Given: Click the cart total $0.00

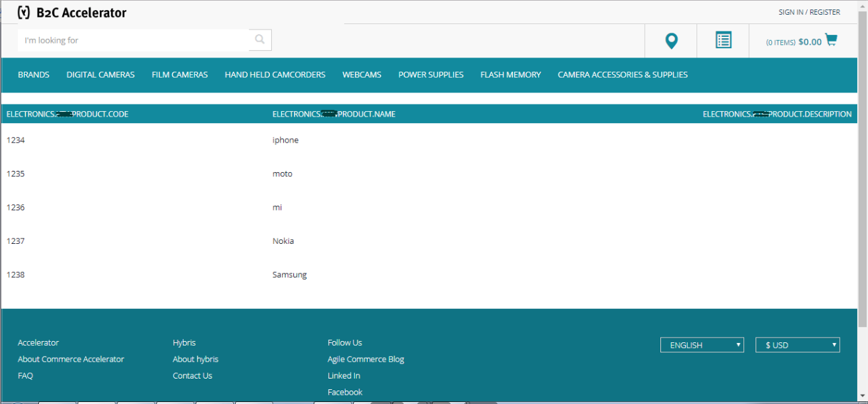Looking at the screenshot, I should [x=810, y=42].
